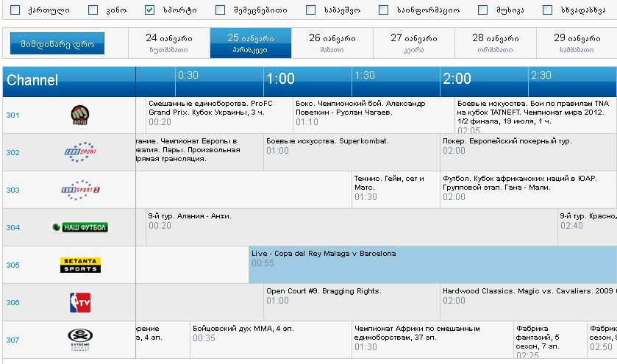This screenshot has width=617, height=364.
Task: Uncheck the სპორტი category checkbox
Action: click(149, 10)
